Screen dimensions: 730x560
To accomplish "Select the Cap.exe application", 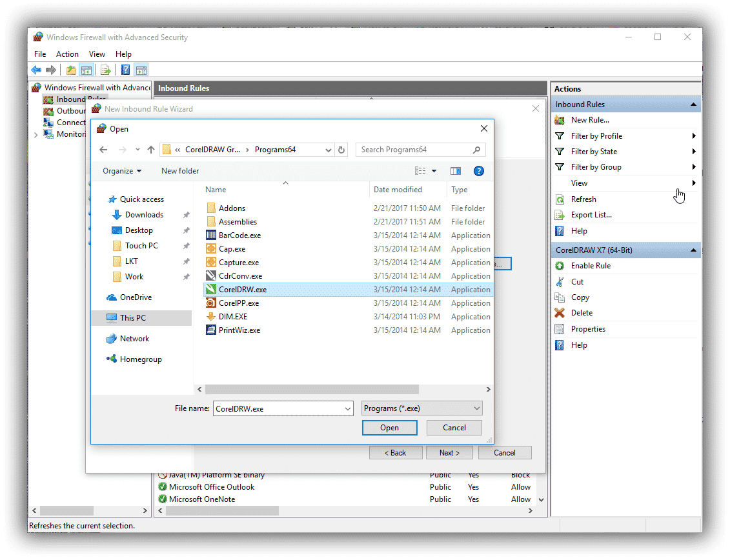I will 232,249.
